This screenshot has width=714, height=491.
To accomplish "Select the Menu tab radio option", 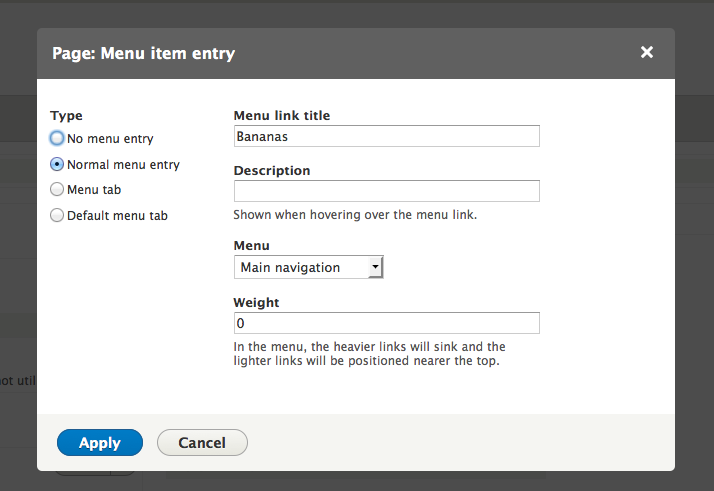I will tap(57, 189).
